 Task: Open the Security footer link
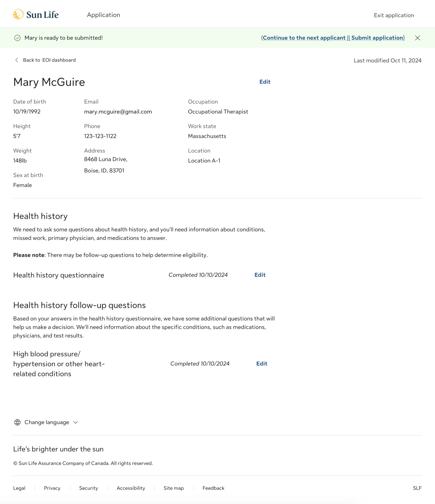click(89, 488)
